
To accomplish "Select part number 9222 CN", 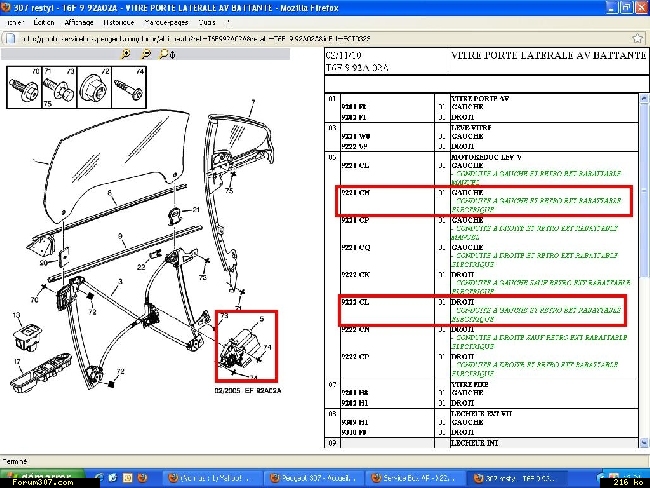I will click(x=355, y=330).
